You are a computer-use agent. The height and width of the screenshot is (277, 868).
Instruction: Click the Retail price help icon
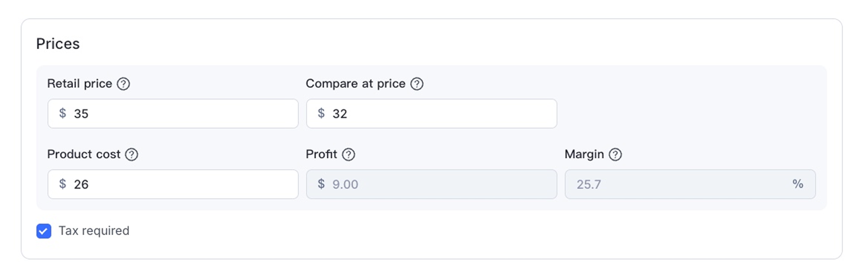[123, 84]
